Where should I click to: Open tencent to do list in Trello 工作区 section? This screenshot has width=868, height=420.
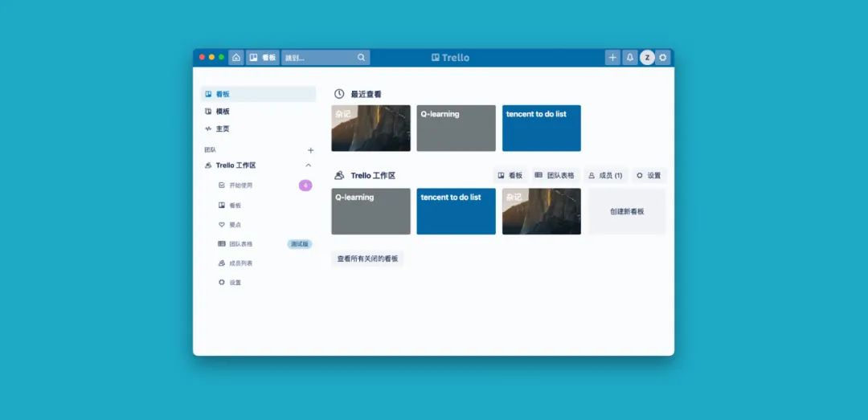coord(457,211)
